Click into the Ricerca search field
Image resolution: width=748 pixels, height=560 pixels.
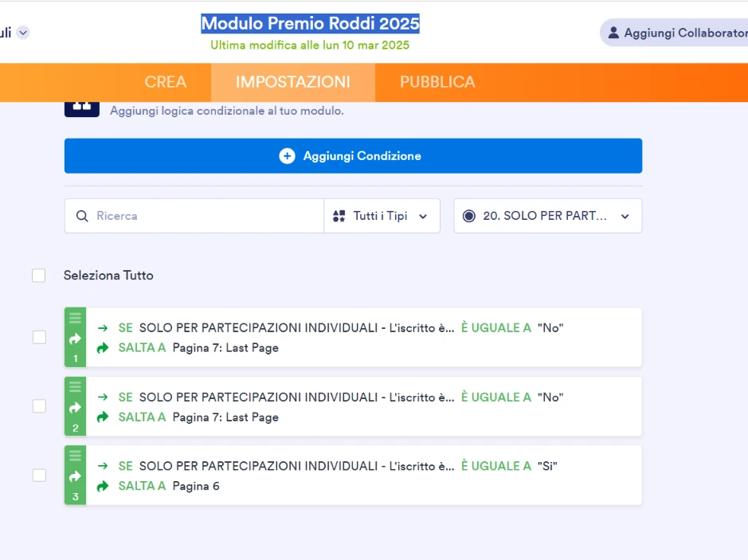203,216
